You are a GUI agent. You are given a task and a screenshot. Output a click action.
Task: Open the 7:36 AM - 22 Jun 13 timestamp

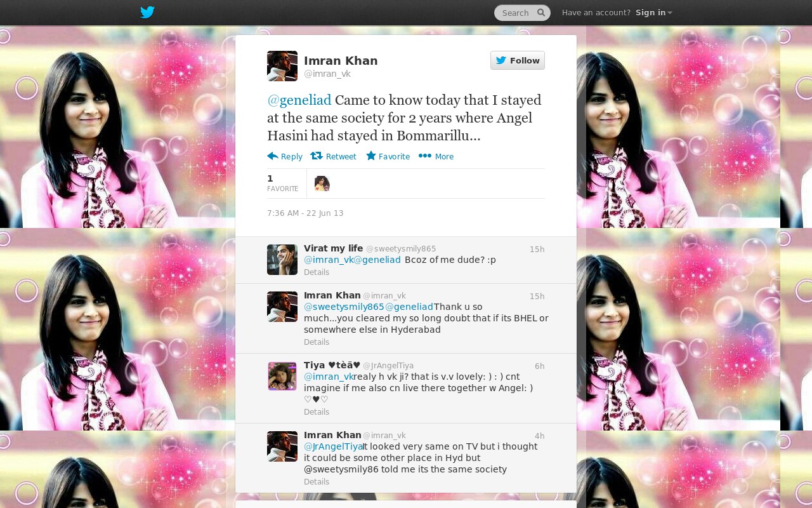click(x=305, y=213)
